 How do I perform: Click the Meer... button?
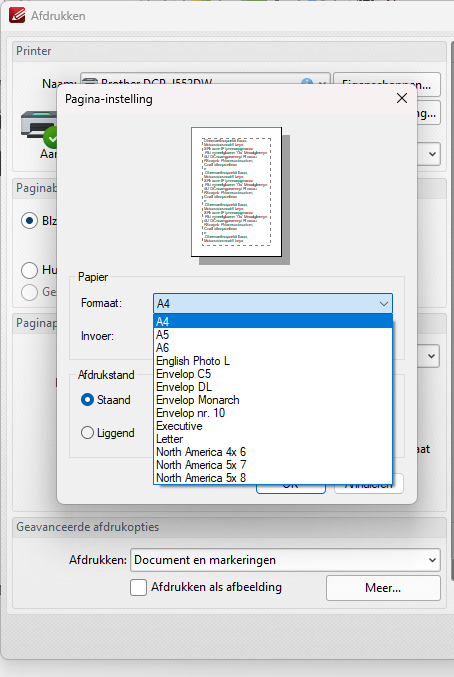click(383, 588)
